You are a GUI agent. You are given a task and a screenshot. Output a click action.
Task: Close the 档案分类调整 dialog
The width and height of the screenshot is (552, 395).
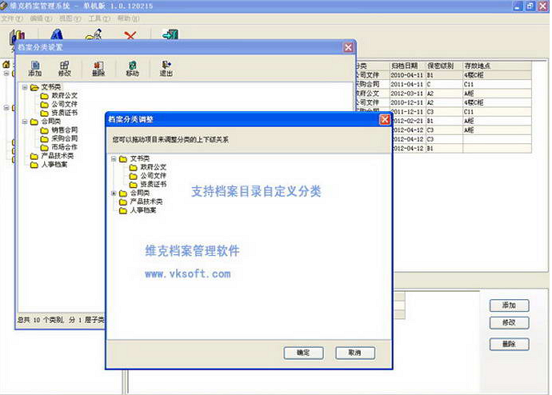(x=385, y=120)
